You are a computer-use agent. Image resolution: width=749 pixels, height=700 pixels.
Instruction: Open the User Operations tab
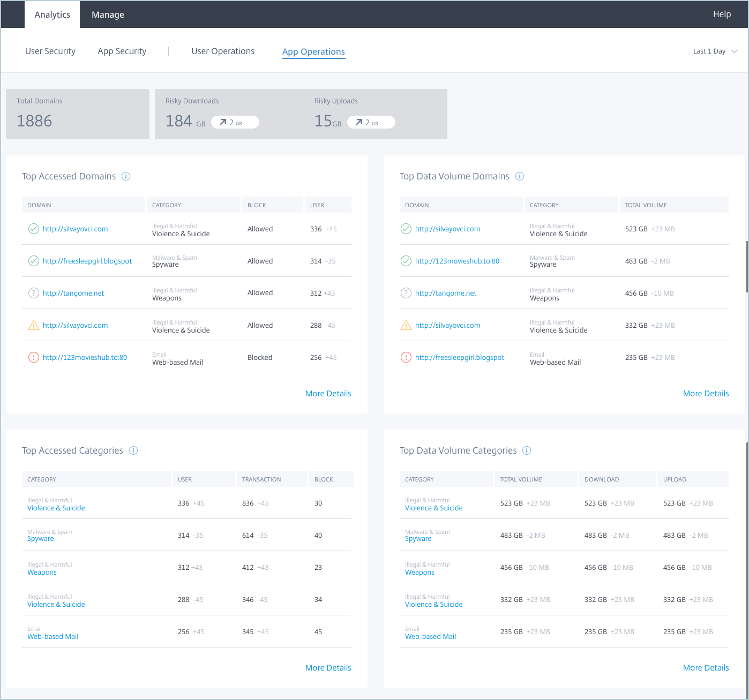[223, 51]
